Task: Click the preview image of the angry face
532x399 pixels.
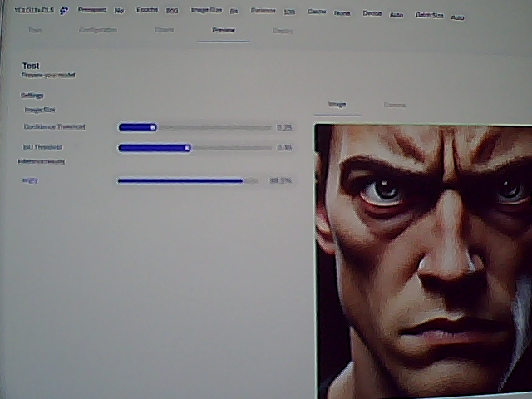Action: click(x=423, y=261)
